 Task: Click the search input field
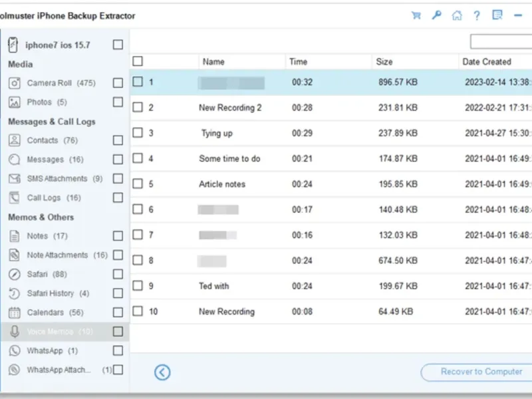pos(501,41)
